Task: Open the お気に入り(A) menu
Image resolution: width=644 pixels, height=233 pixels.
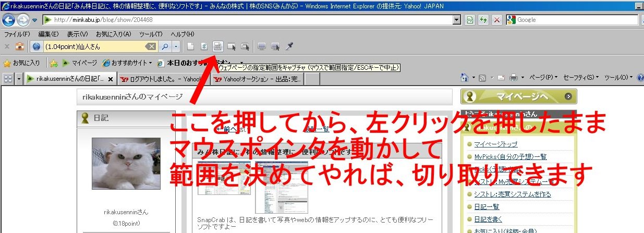Action: 113,34
